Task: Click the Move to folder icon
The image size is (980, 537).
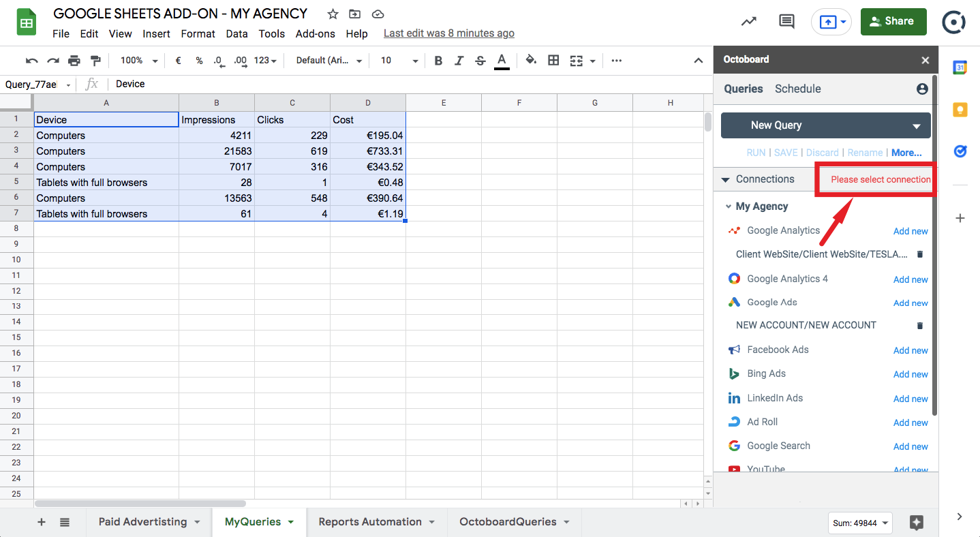Action: (354, 14)
